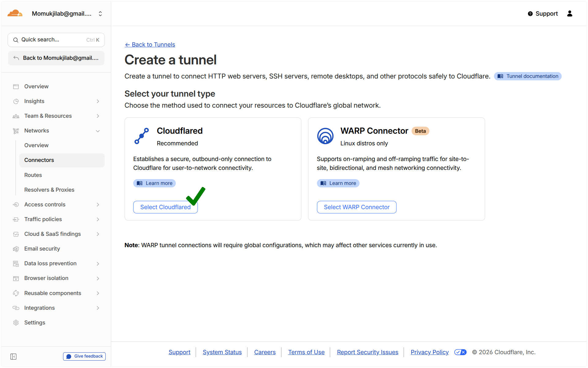Click the Settings gear icon
This screenshot has width=588, height=368.
[16, 323]
